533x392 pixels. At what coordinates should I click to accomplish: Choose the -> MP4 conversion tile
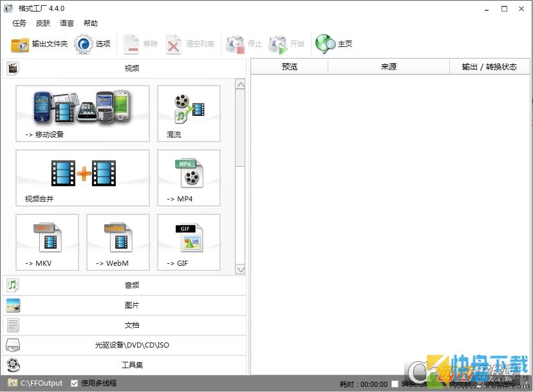click(189, 178)
